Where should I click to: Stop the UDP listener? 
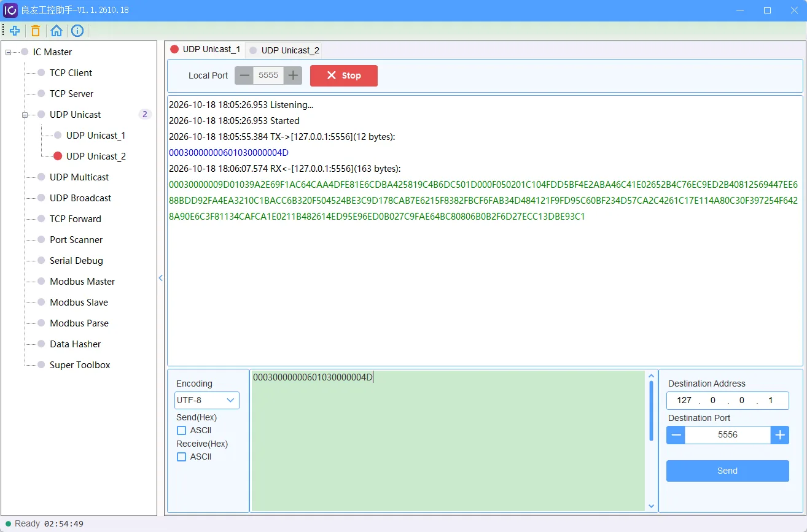[x=344, y=75]
